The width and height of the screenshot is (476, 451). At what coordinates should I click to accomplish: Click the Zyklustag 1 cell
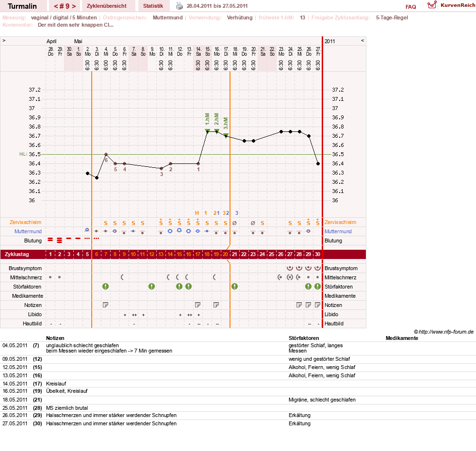click(x=50, y=254)
